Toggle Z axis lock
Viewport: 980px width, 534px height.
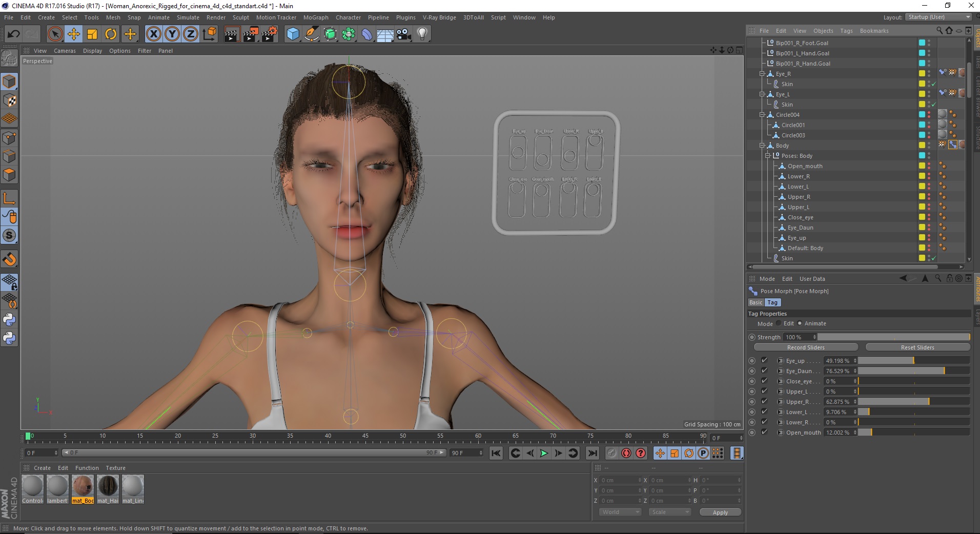tap(191, 34)
